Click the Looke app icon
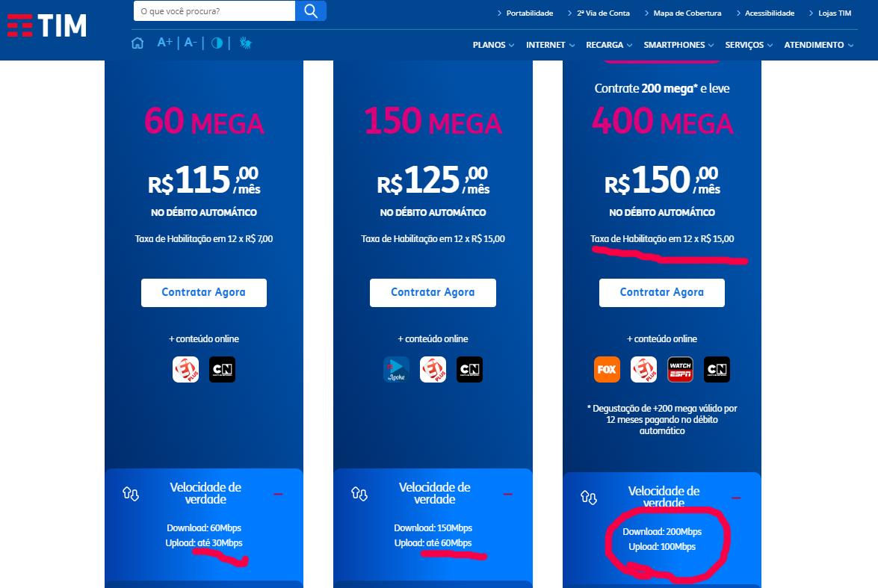The image size is (878, 588). click(397, 370)
